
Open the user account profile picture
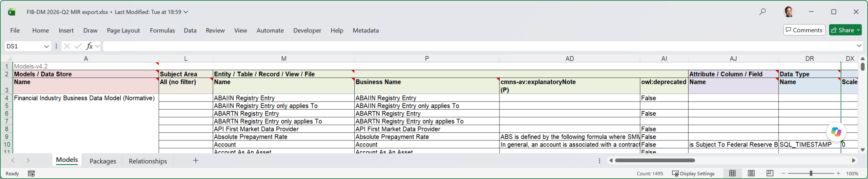point(789,12)
